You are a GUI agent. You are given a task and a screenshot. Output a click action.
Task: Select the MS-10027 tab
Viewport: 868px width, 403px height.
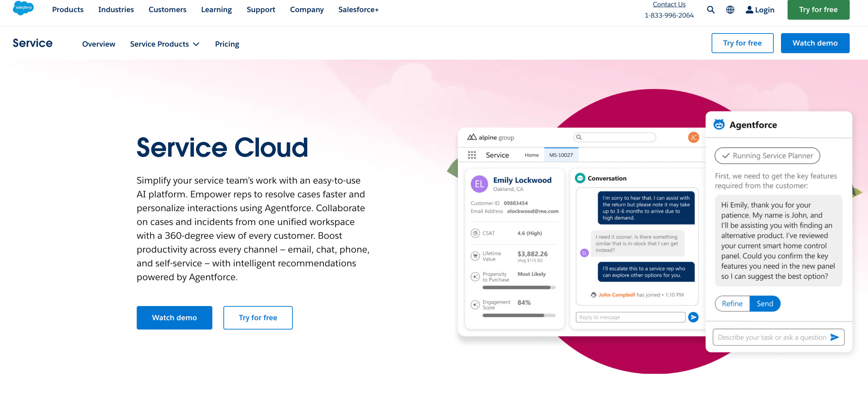[561, 155]
